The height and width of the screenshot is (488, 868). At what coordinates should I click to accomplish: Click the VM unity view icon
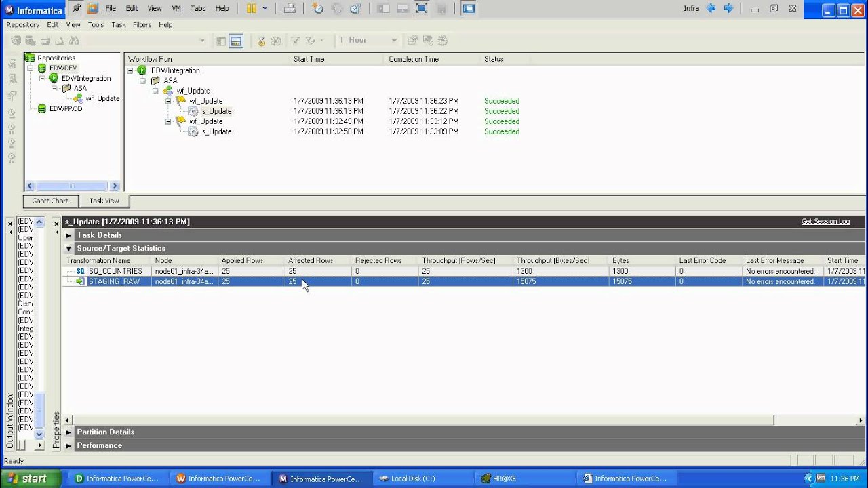[468, 9]
